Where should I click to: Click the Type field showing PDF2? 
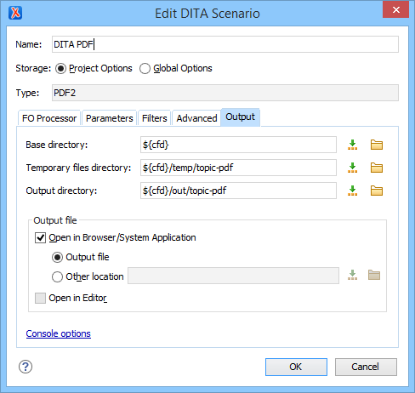(225, 93)
